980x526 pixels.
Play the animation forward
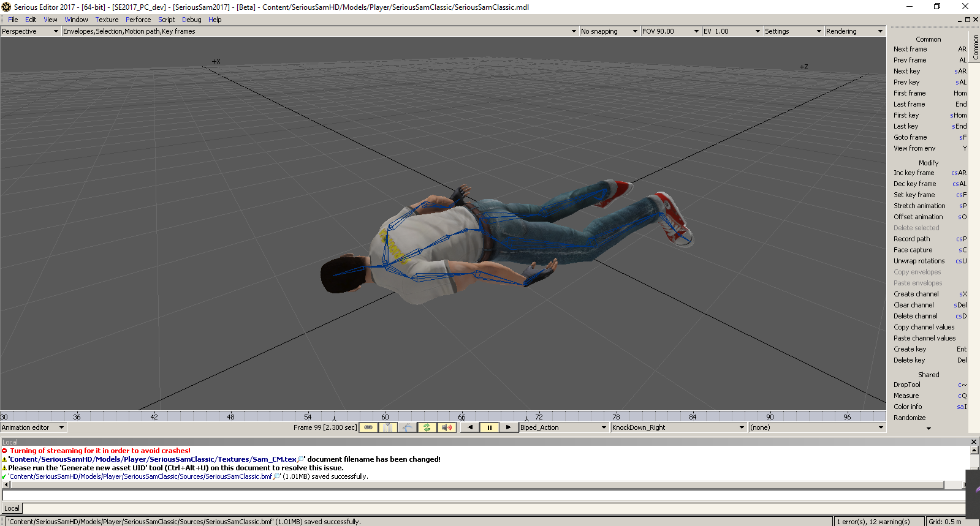(508, 427)
